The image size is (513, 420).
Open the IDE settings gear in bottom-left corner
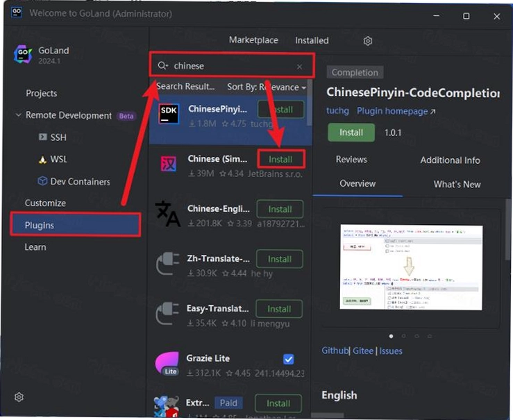click(x=19, y=397)
